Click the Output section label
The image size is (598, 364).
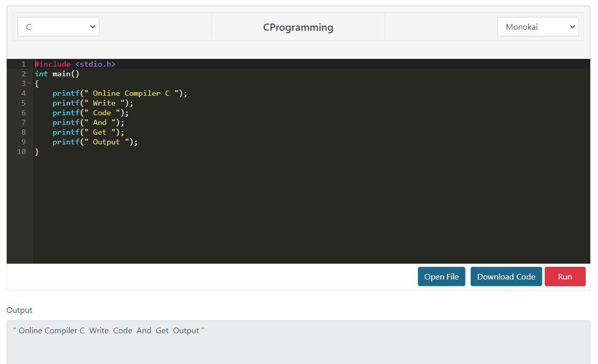[x=19, y=310]
